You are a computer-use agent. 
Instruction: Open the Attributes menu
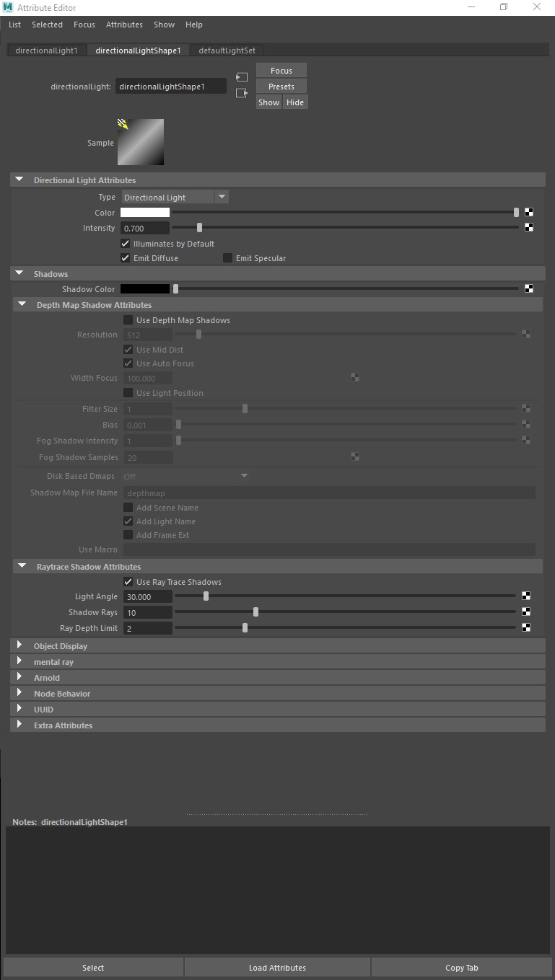pyautogui.click(x=124, y=25)
